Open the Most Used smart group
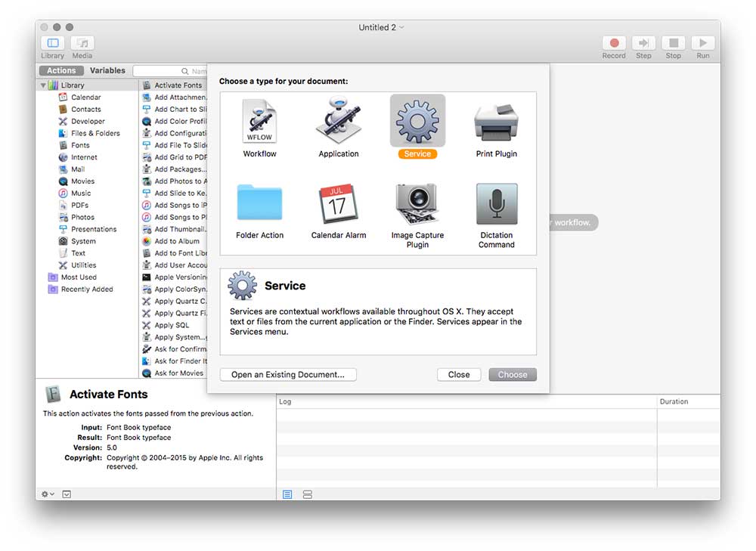Image resolution: width=756 pixels, height=551 pixels. click(x=79, y=277)
